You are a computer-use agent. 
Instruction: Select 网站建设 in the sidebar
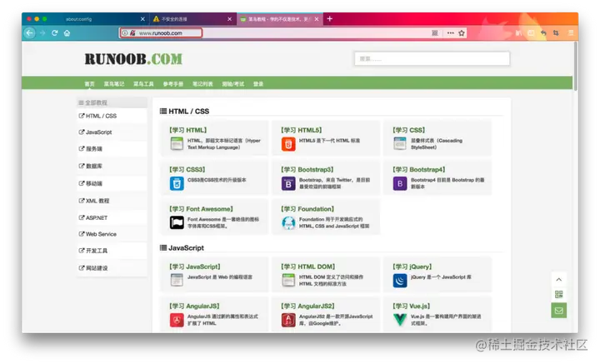[x=112, y=268]
